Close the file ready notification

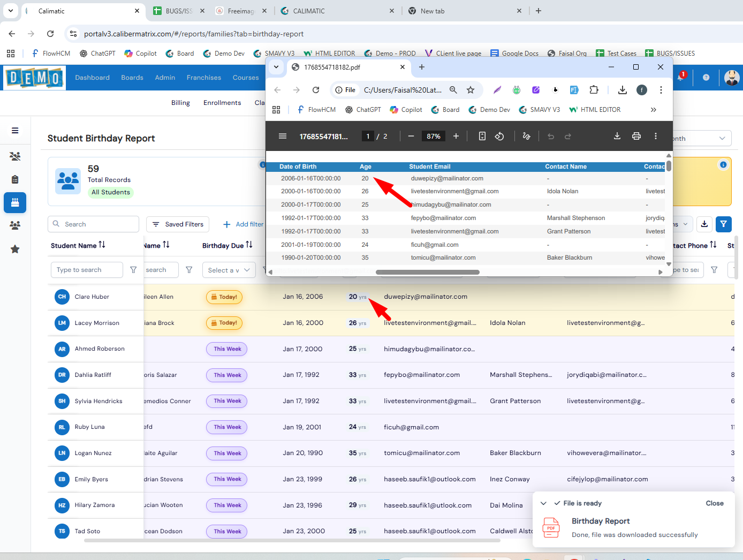point(714,503)
